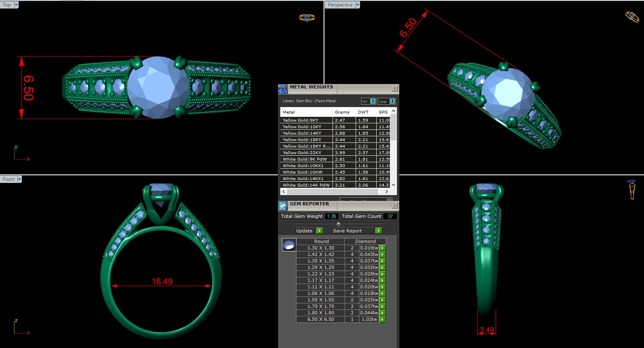Click the metal table scroll-right arrow
Viewport: 644px width, 348px height.
pos(387,191)
